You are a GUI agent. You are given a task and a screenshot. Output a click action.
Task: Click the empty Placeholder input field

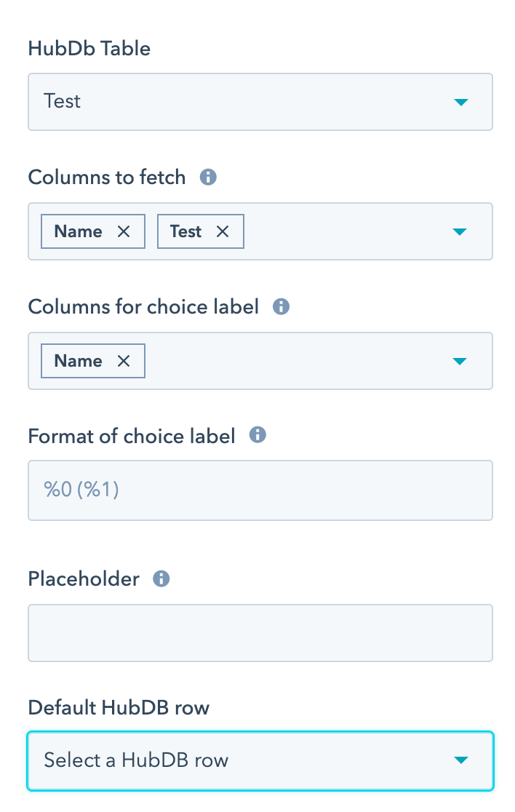tap(260, 632)
